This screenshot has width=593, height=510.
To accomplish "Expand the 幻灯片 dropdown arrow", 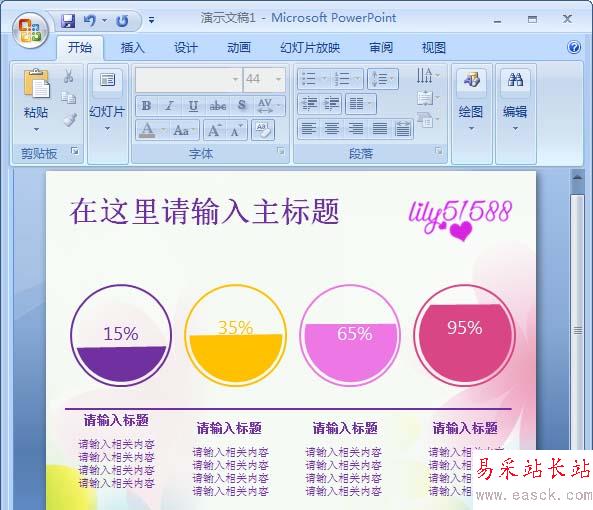I will coord(107,129).
